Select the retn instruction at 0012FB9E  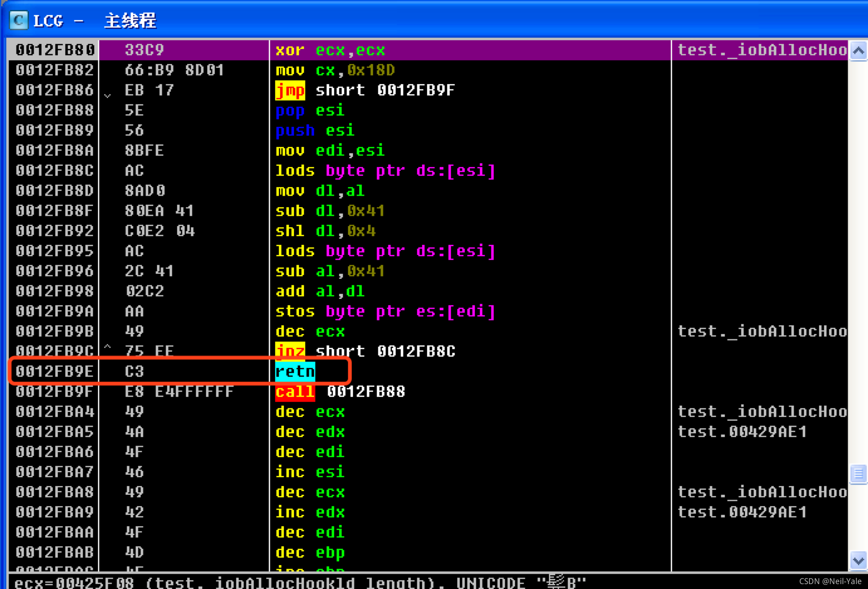(x=295, y=371)
